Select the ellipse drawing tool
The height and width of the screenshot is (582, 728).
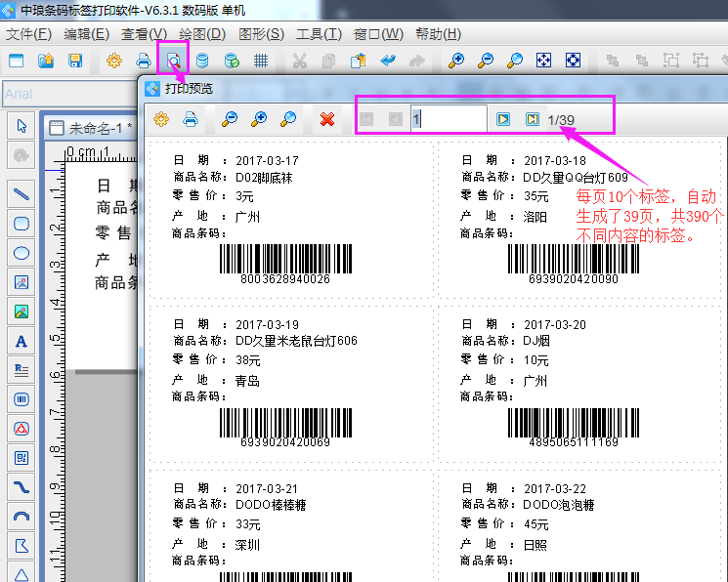click(21, 253)
